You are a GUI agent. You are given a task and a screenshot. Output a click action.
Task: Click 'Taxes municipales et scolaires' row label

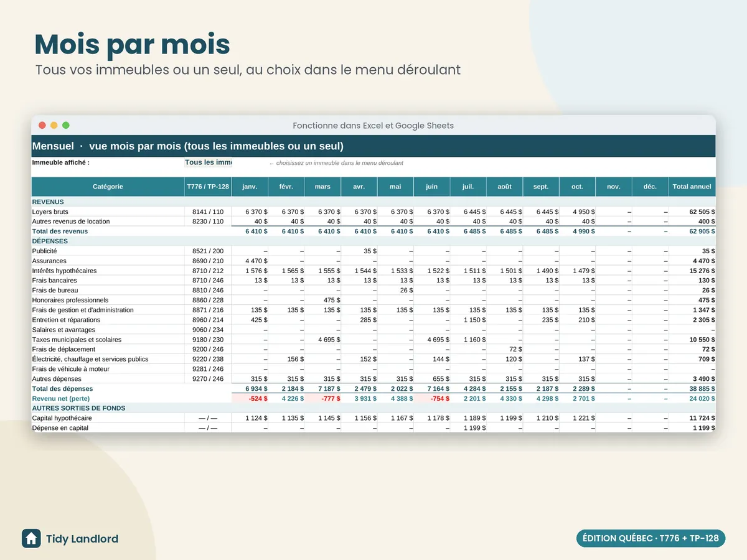coord(77,340)
